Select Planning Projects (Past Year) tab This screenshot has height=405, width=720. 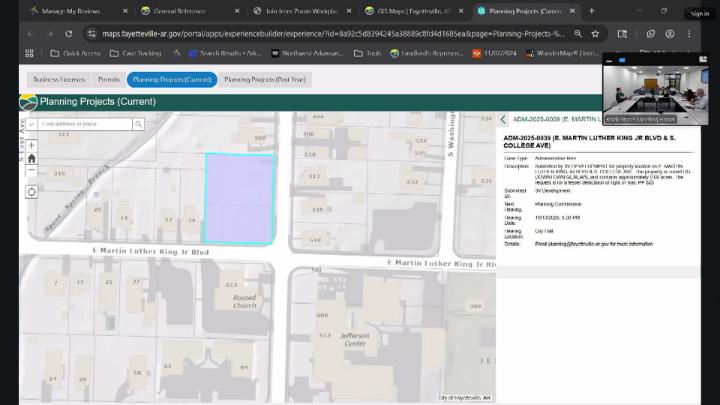[x=264, y=78]
